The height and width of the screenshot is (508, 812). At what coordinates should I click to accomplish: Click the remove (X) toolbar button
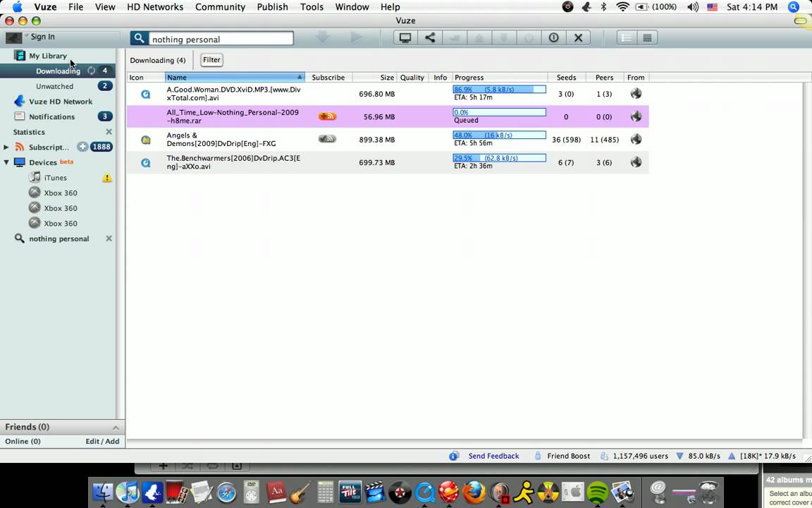tap(579, 38)
